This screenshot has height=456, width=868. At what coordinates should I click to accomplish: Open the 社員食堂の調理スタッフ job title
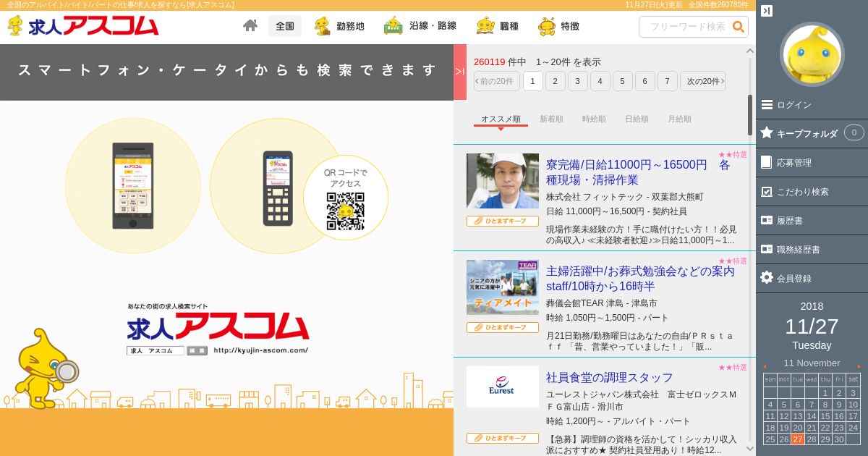(610, 377)
